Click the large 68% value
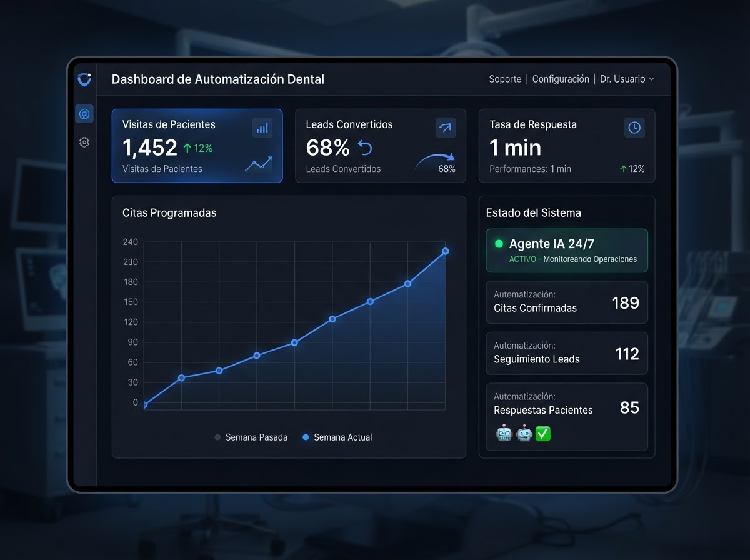This screenshot has width=750, height=560. coord(327,147)
